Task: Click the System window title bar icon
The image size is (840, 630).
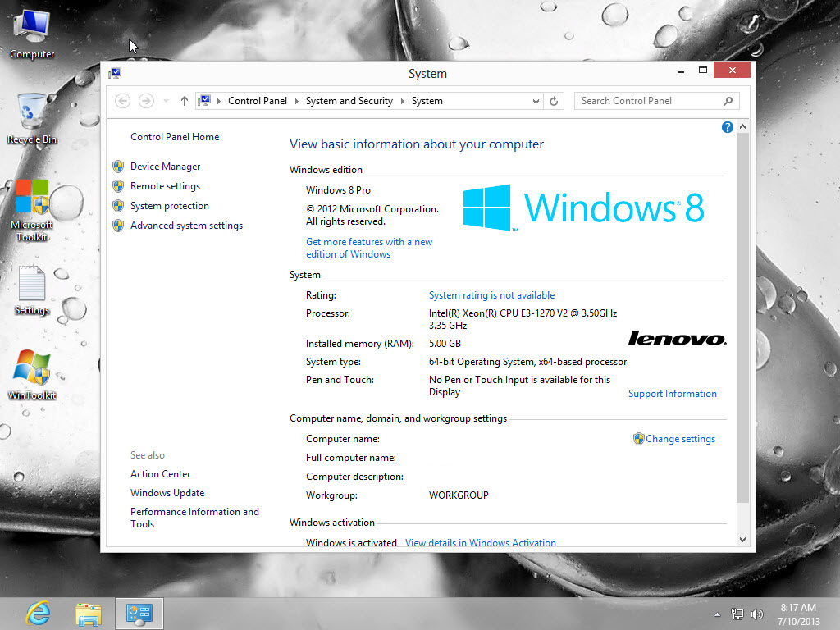Action: tap(115, 73)
